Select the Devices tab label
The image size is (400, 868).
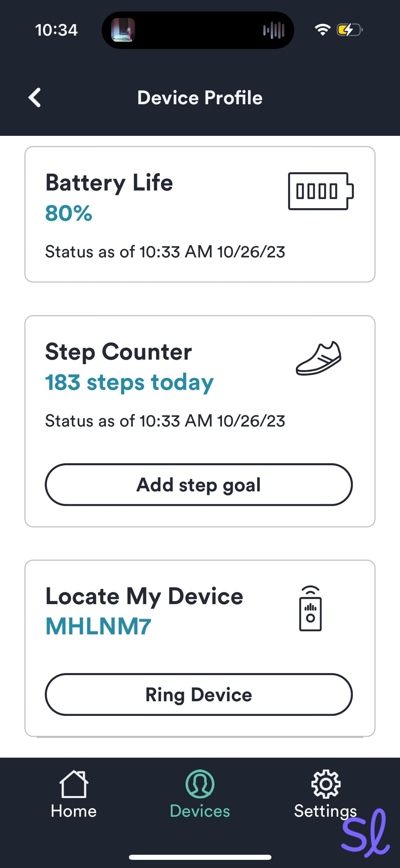point(200,811)
